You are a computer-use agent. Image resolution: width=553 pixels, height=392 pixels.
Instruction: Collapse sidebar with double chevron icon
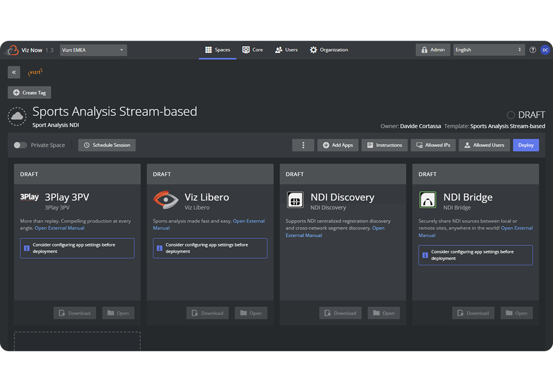[x=14, y=72]
